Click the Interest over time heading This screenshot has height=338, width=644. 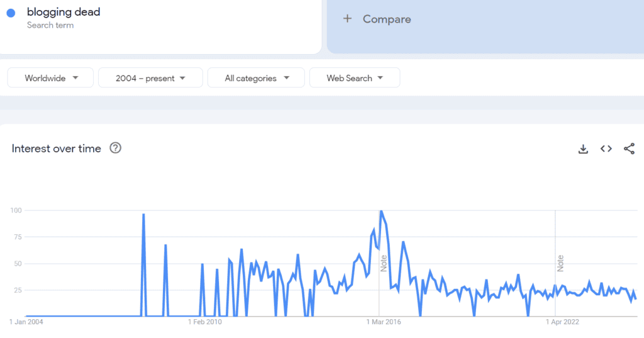(56, 148)
